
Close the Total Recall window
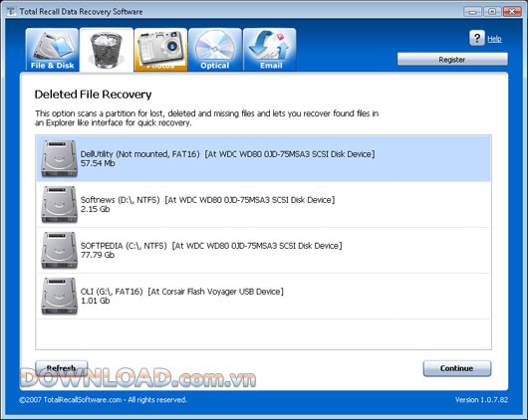512,11
